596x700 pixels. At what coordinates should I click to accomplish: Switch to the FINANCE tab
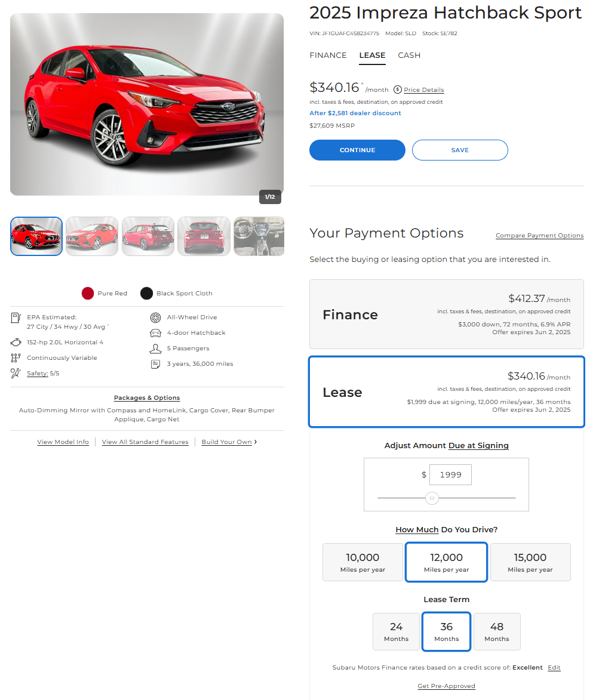click(328, 55)
